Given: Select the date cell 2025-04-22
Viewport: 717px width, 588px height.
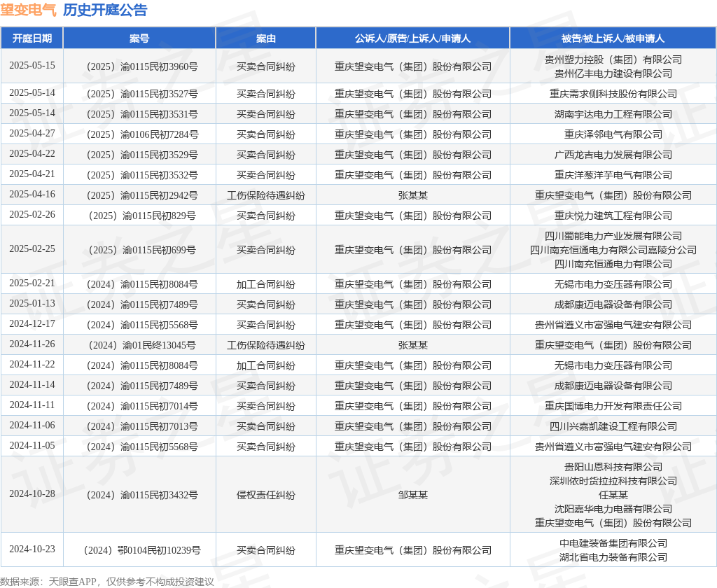Looking at the screenshot, I should (x=32, y=153).
